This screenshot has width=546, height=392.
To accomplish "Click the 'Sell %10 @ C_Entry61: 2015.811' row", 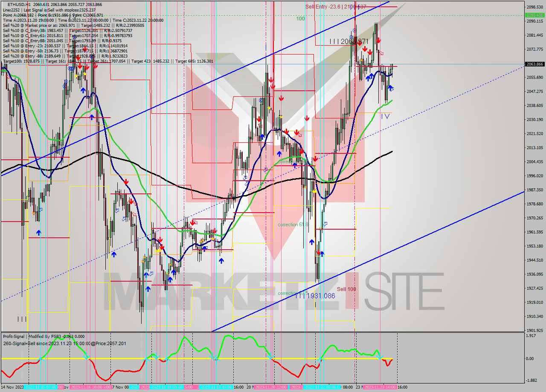I will point(67,35).
